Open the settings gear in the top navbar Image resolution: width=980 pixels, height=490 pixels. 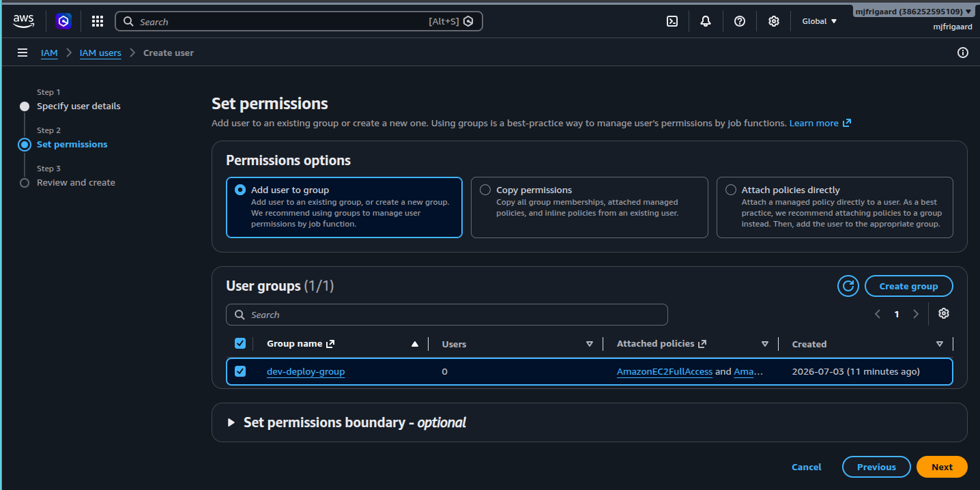point(774,21)
